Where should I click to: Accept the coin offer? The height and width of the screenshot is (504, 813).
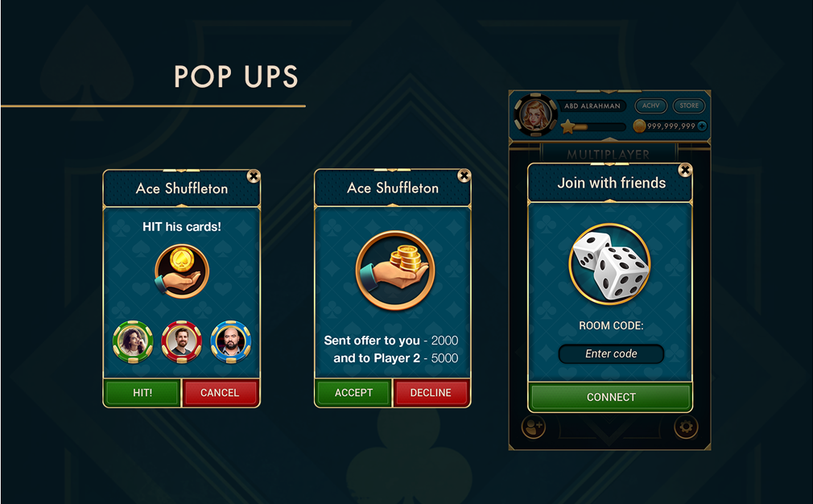pyautogui.click(x=353, y=393)
